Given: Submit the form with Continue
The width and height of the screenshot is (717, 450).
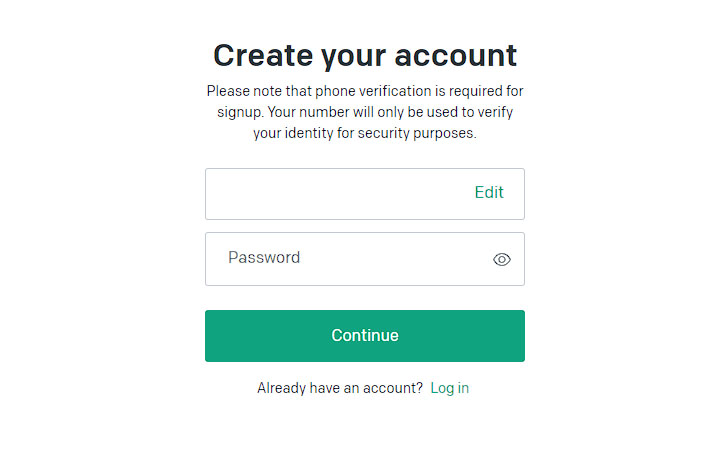Looking at the screenshot, I should click(364, 336).
